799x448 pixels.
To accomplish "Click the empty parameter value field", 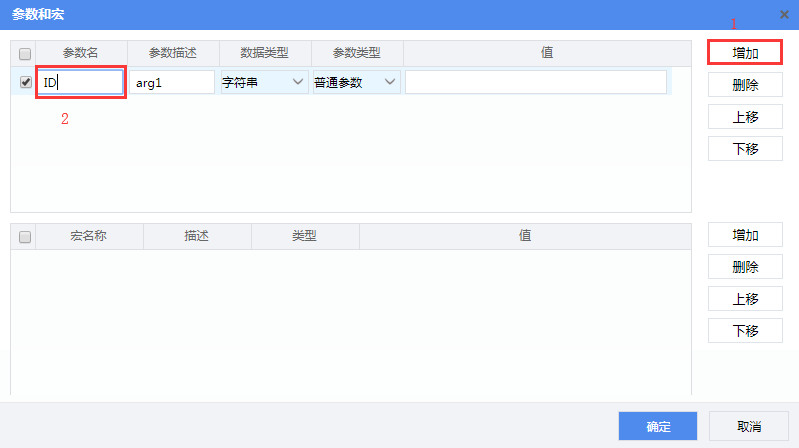I will coord(536,82).
